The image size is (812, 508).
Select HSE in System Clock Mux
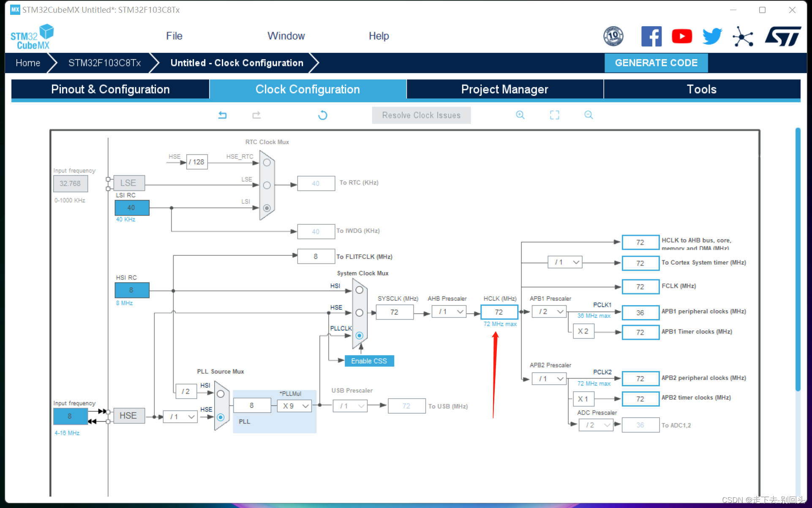click(360, 313)
